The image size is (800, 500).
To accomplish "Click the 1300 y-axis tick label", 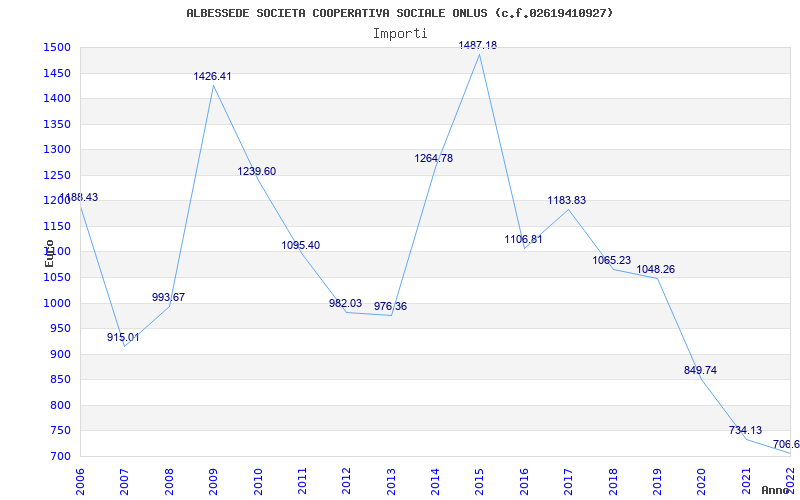I will [58, 150].
